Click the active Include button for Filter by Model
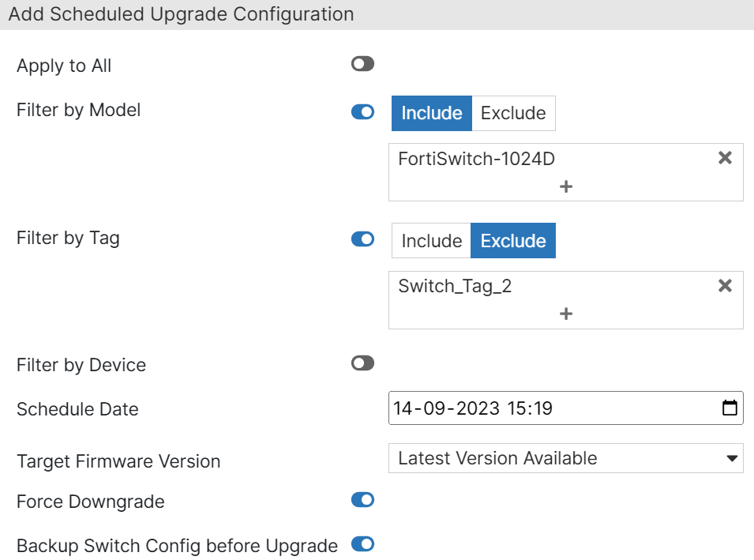 pyautogui.click(x=431, y=113)
